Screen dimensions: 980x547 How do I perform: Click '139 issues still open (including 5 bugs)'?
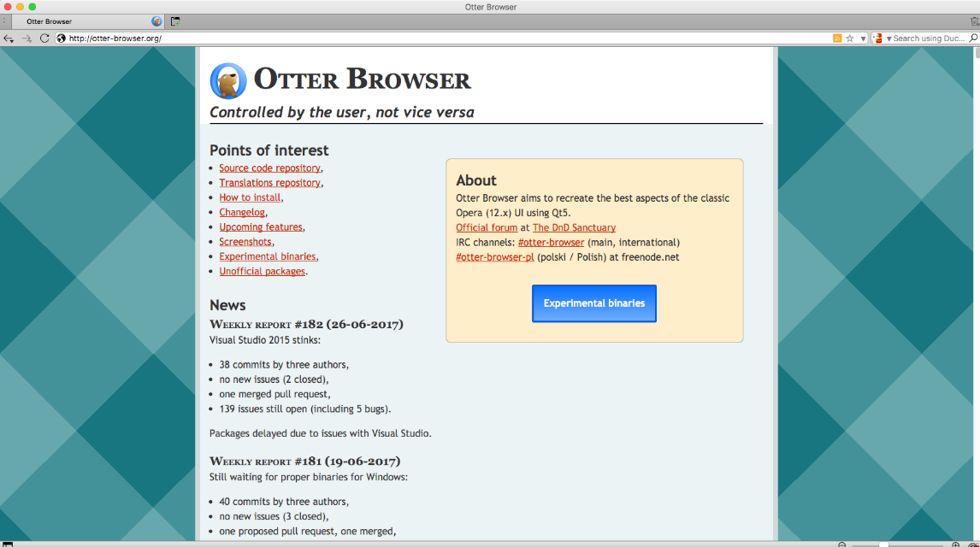click(x=305, y=409)
